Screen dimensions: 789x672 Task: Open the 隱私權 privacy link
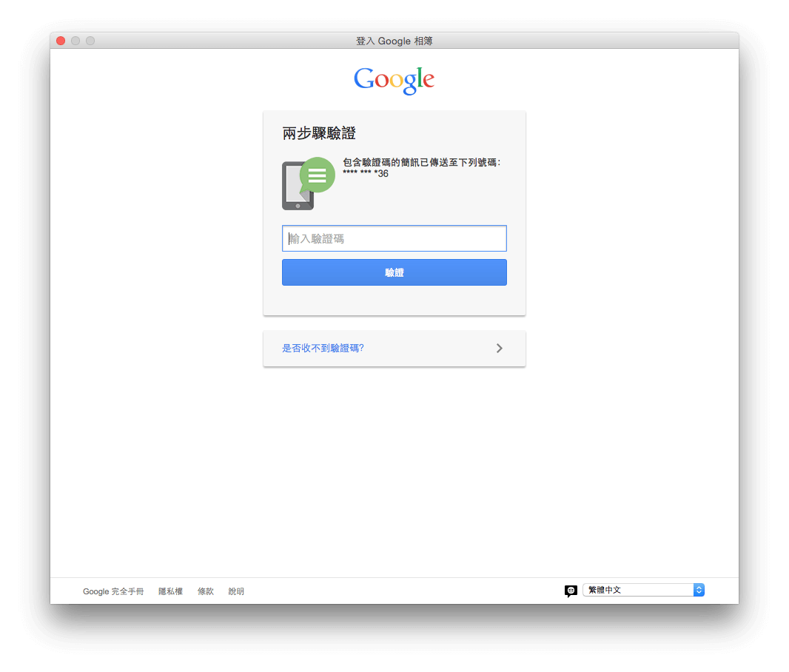[170, 591]
